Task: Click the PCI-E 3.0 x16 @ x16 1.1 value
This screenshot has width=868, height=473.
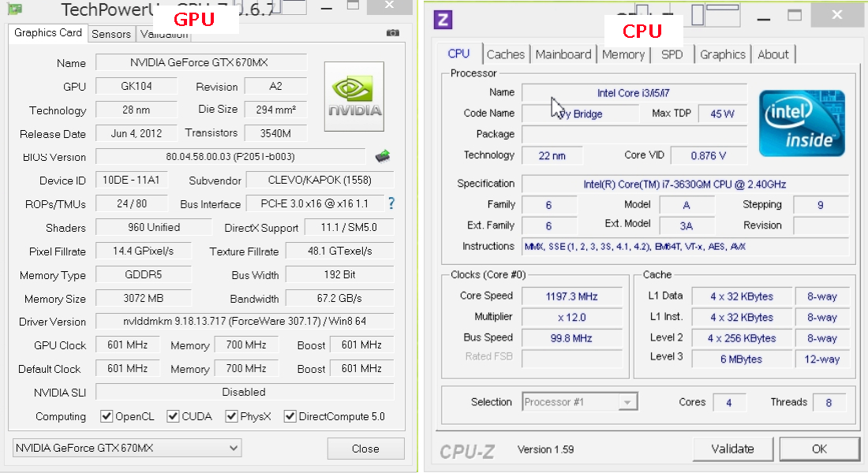Action: [x=314, y=203]
